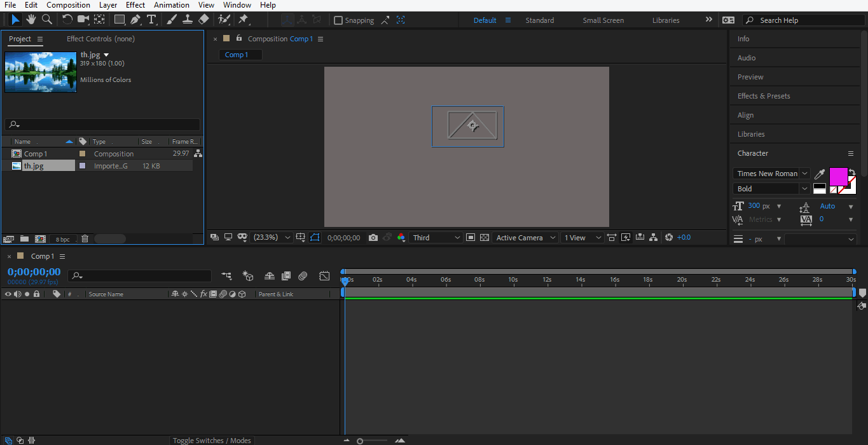Toggle Motion Blur for timeline layers

pyautogui.click(x=303, y=276)
